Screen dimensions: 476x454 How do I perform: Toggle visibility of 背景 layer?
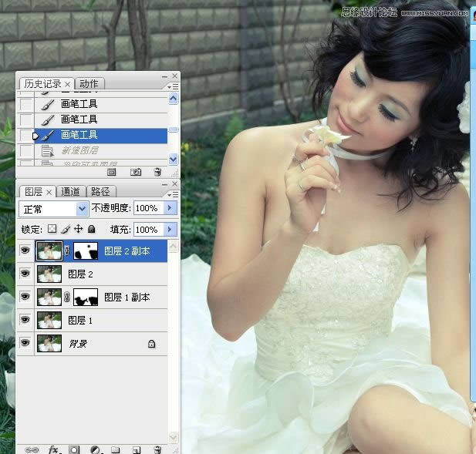pos(25,343)
